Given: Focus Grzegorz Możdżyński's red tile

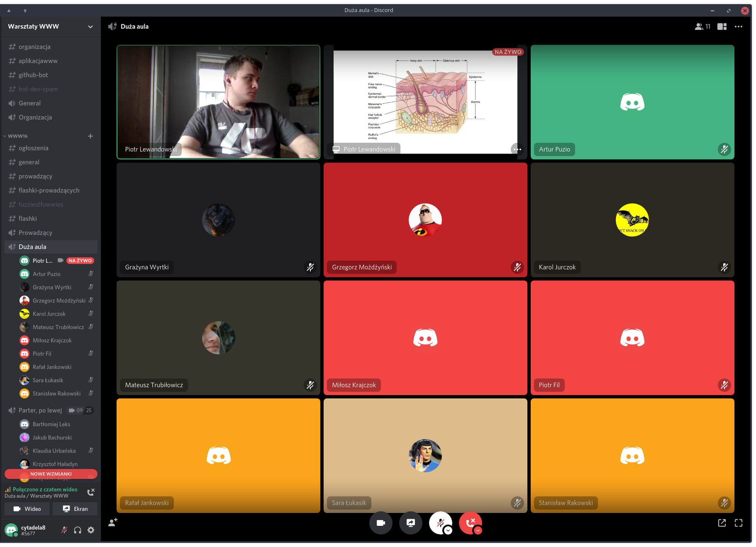Looking at the screenshot, I should [425, 220].
